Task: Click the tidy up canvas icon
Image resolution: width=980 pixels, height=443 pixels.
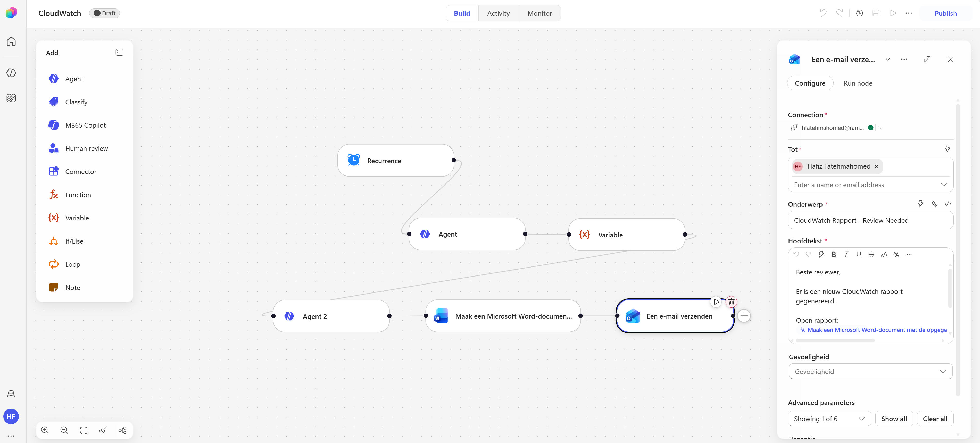Action: pyautogui.click(x=103, y=430)
